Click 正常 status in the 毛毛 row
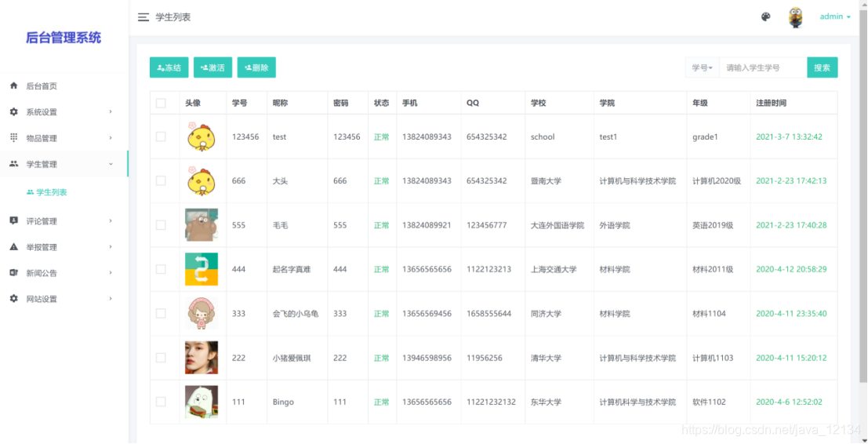The width and height of the screenshot is (868, 444). (381, 225)
